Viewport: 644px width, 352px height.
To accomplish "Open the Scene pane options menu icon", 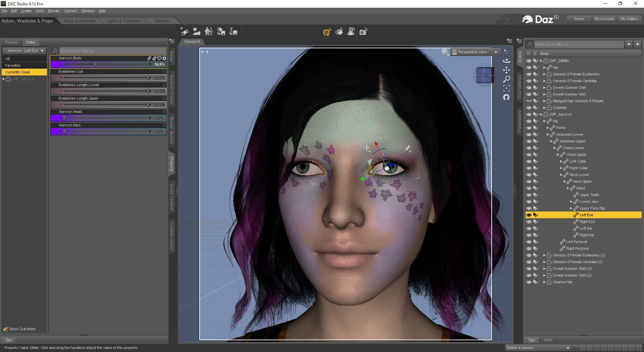I will point(520,41).
